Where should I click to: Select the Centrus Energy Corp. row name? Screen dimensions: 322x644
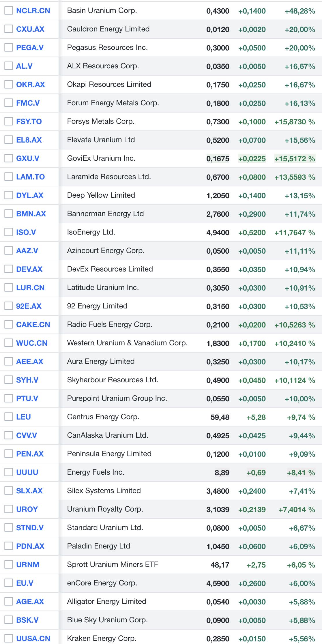point(103,417)
